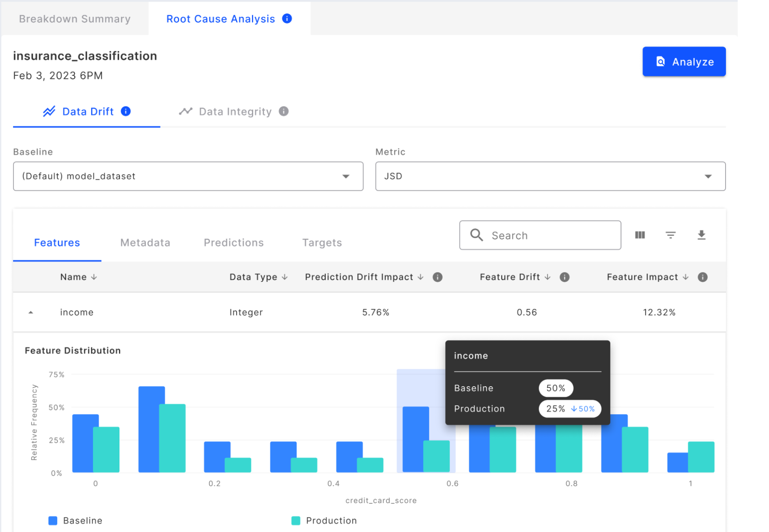Click the tooltip Baseline 50% value
The height and width of the screenshot is (532, 769).
click(x=556, y=388)
